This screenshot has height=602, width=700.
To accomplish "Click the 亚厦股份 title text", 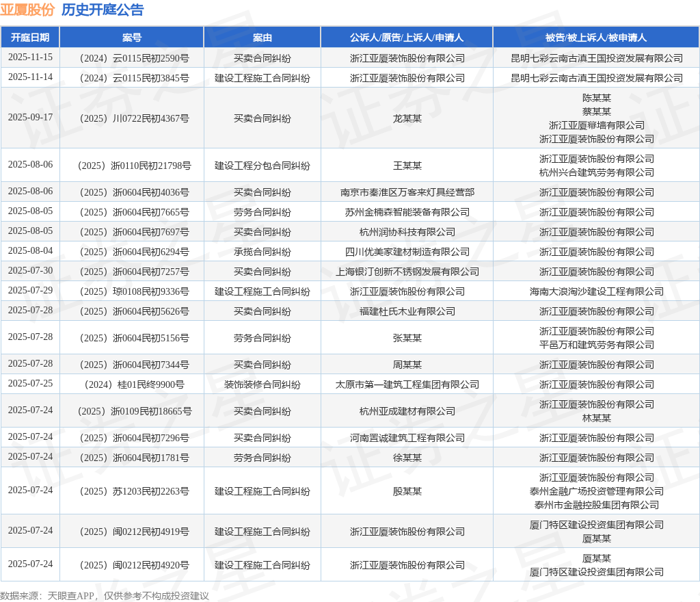I will (x=27, y=10).
